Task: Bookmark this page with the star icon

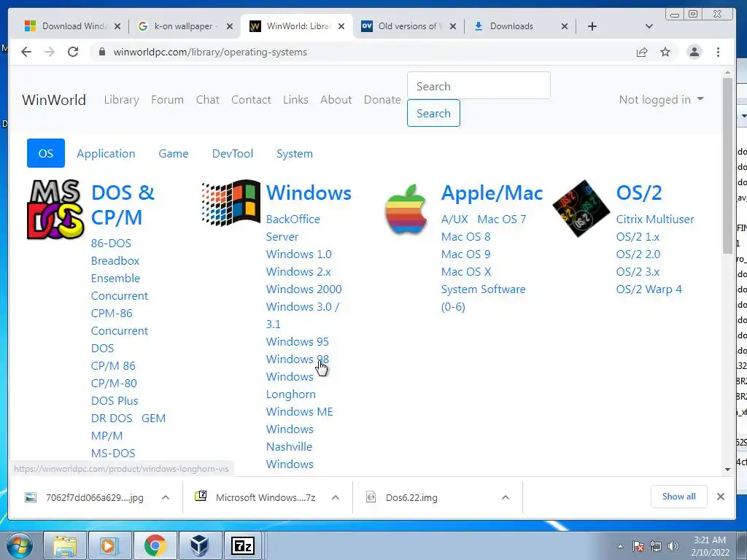Action: [665, 52]
